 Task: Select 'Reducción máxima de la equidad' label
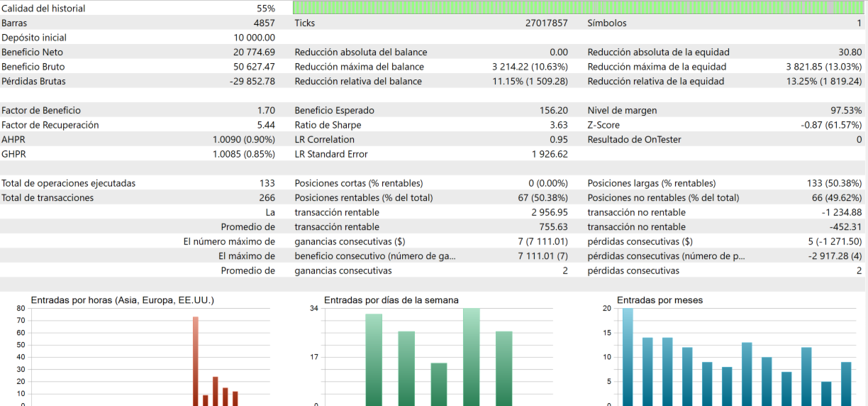click(657, 67)
